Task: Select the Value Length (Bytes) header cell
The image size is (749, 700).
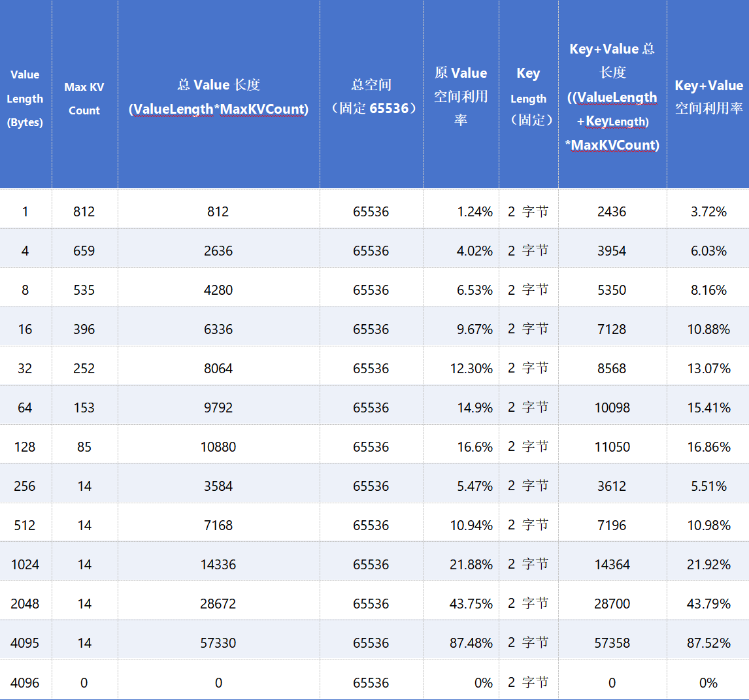Action: tap(25, 94)
